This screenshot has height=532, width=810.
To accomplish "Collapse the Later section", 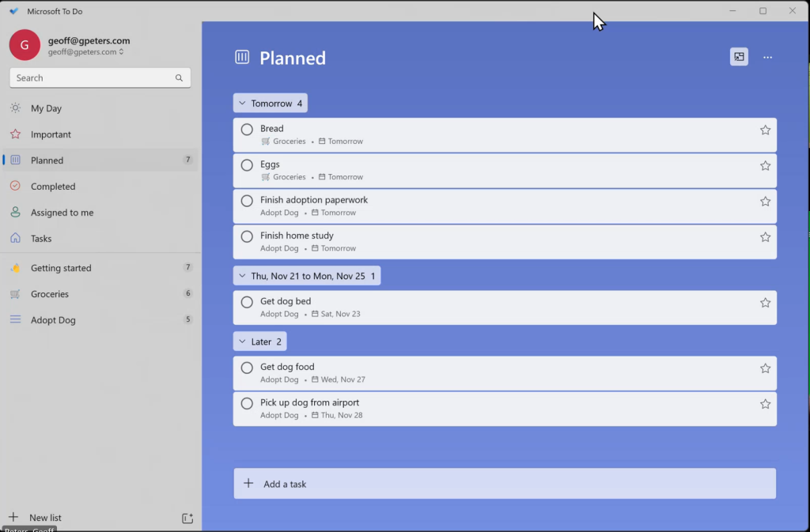I will 242,341.
